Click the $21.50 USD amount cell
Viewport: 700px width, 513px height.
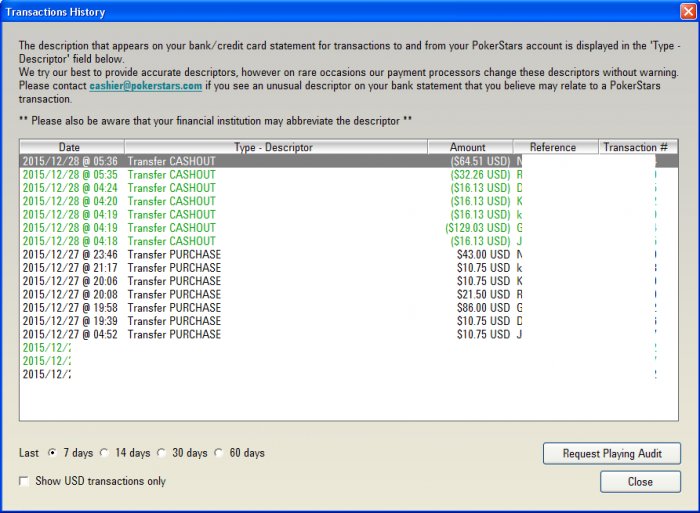483,295
